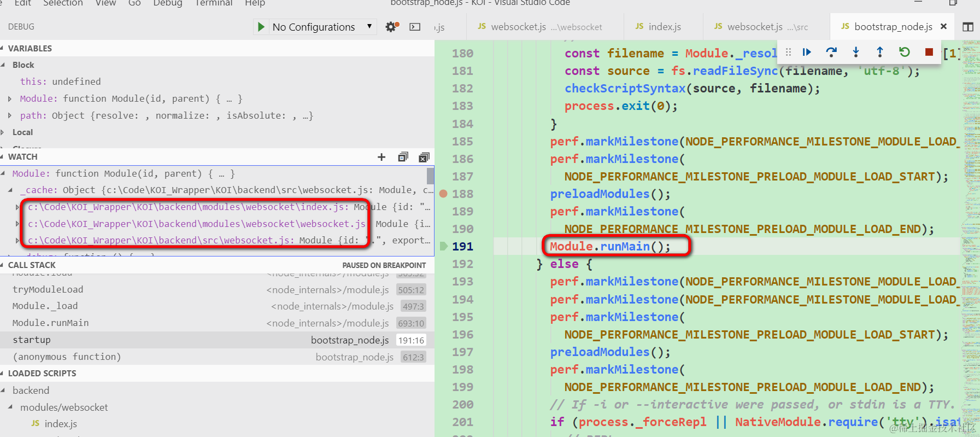Click Continue in debug toolbar

(807, 52)
